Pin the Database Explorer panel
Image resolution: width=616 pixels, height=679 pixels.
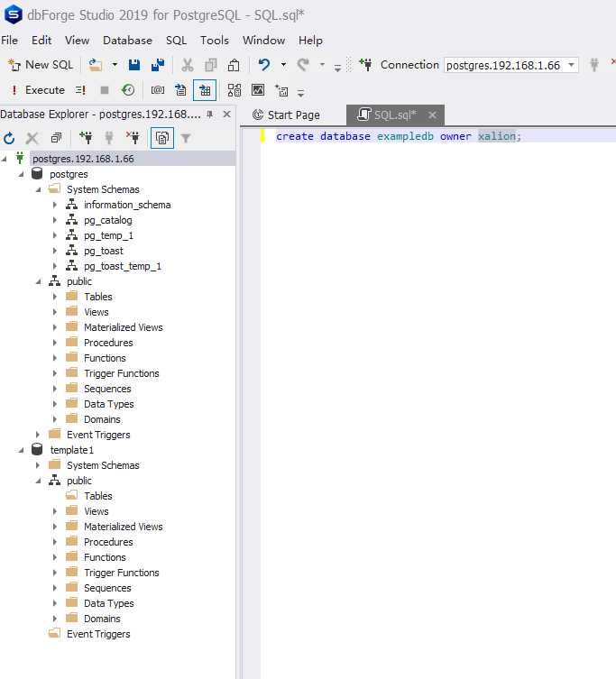209,115
